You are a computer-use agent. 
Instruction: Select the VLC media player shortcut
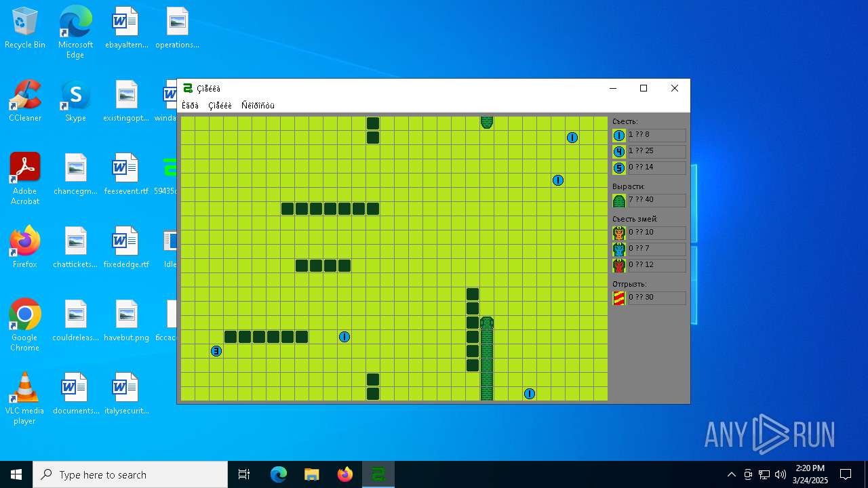tap(25, 399)
